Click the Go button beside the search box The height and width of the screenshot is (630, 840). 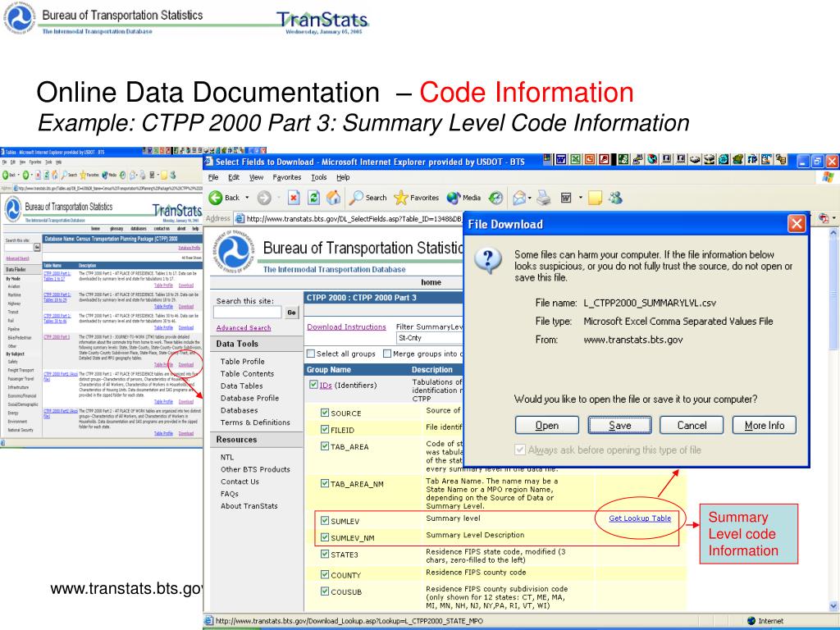(291, 313)
